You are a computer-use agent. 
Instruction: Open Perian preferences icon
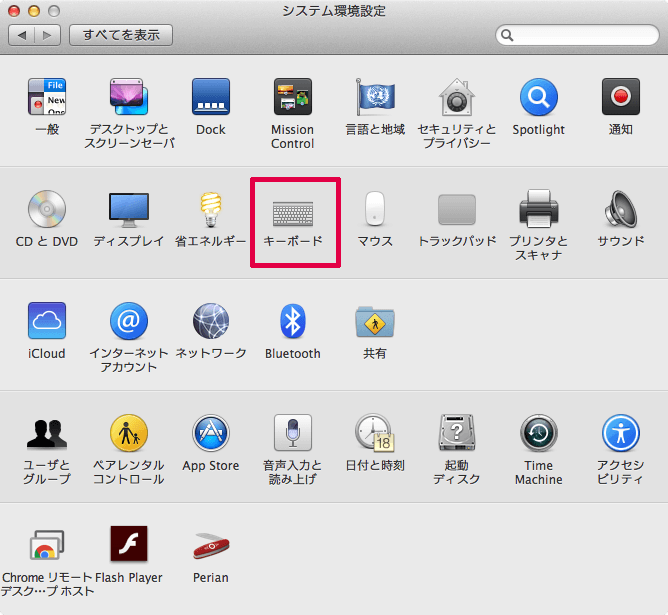coord(211,546)
